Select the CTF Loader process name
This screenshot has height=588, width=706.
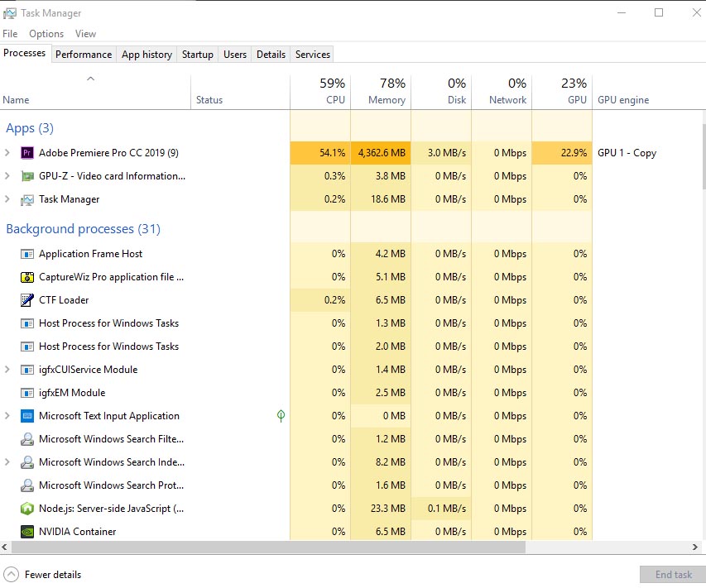click(x=64, y=300)
